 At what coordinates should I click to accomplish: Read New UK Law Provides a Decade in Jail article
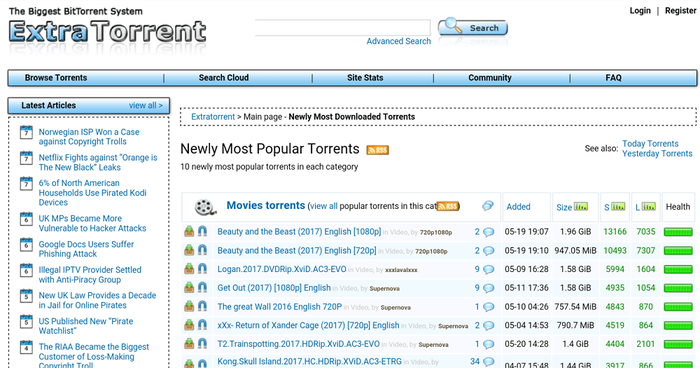tap(97, 300)
